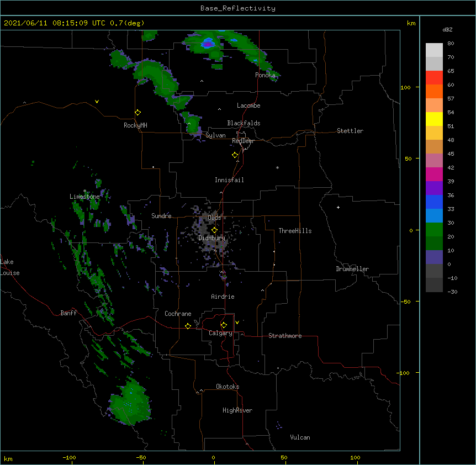The image size is (476, 465).
Task: Click the Drumheller label
Action: tap(352, 269)
